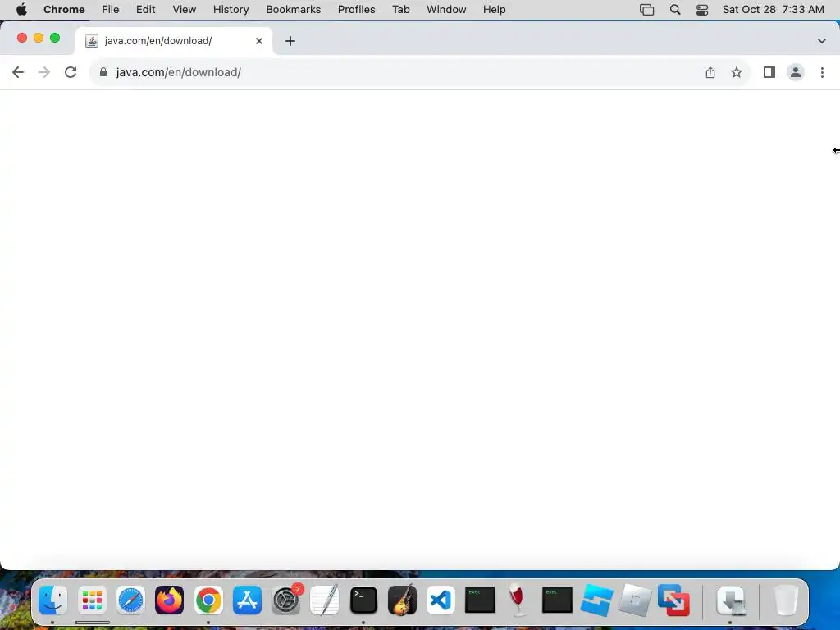Minimize Chrome with the yellow button
The width and height of the screenshot is (840, 630).
click(39, 38)
